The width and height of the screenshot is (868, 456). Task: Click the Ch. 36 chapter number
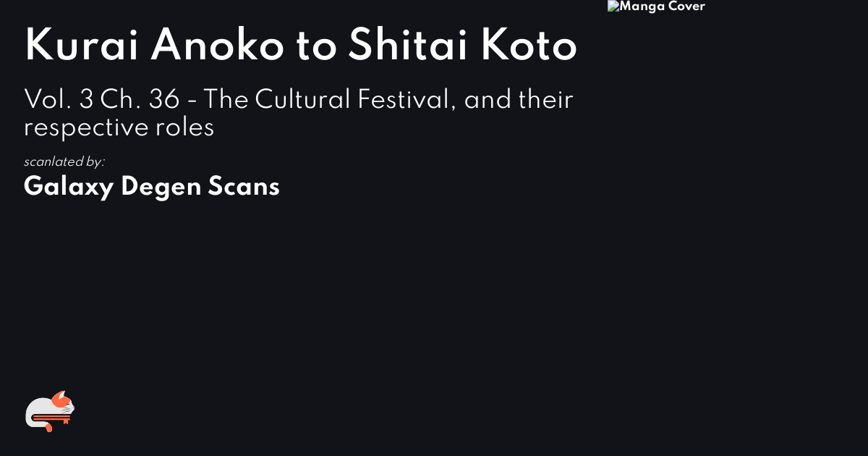[140, 100]
